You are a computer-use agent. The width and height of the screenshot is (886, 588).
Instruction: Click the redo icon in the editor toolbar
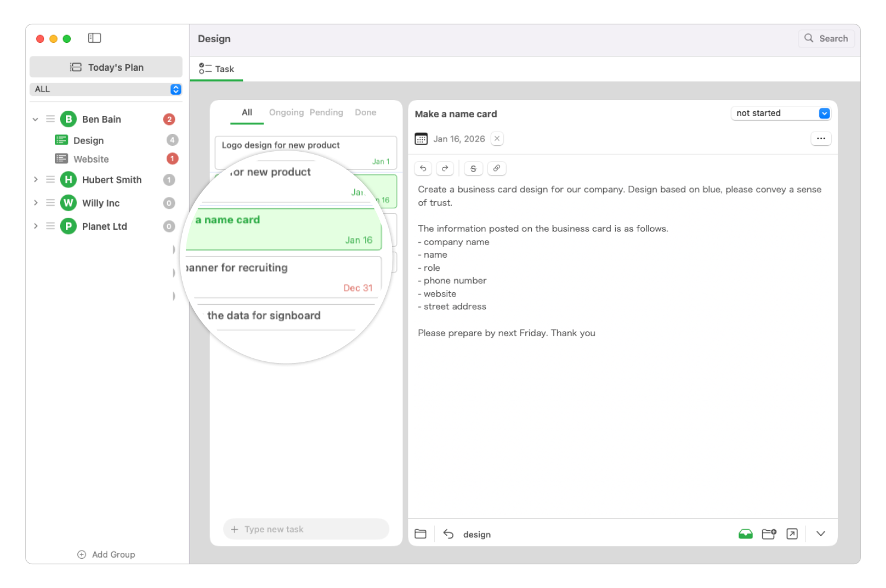445,168
